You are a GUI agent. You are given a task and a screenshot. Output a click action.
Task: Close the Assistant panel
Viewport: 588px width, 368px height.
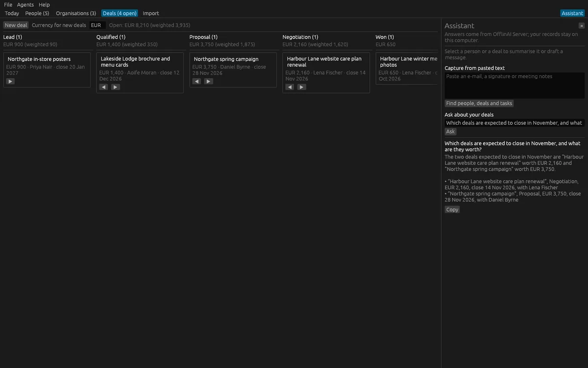click(x=582, y=26)
